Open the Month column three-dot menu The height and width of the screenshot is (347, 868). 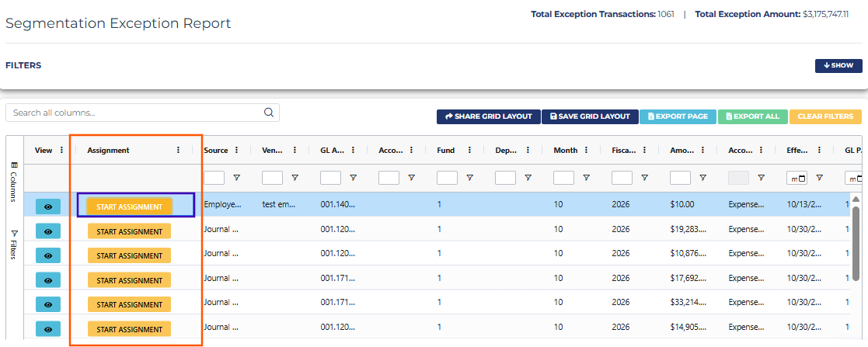pyautogui.click(x=586, y=150)
